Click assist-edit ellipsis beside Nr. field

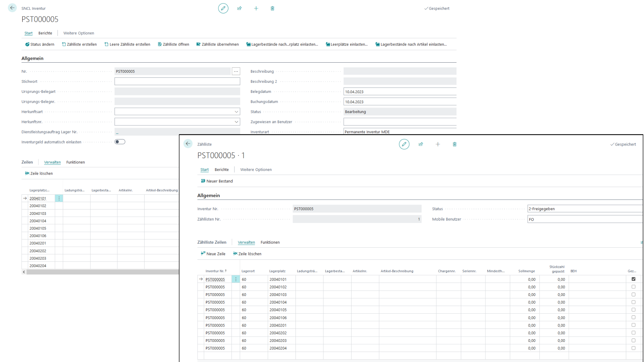[x=236, y=71]
